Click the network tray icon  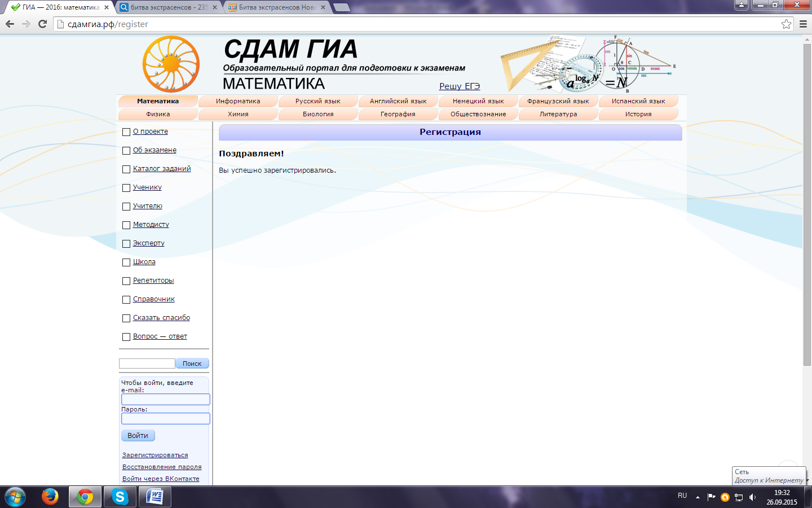tap(739, 497)
